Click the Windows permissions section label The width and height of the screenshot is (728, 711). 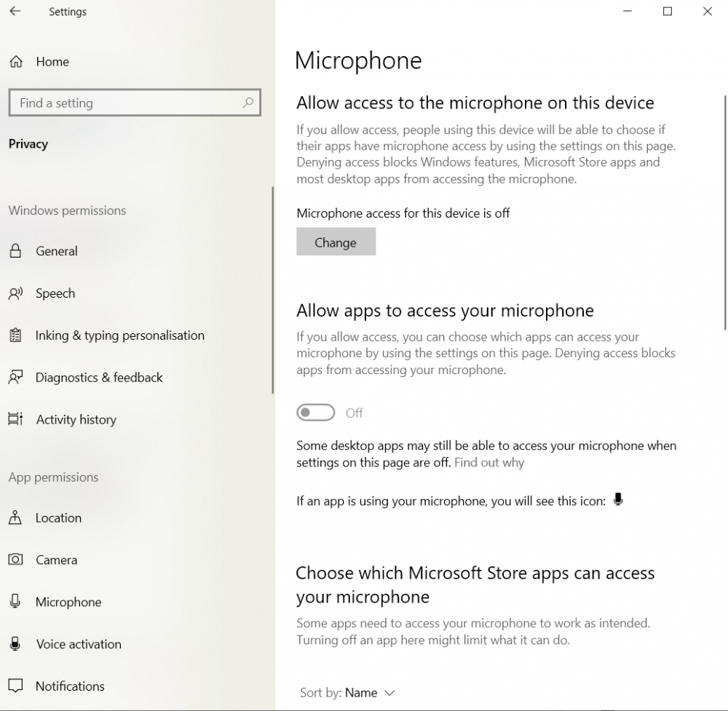point(67,210)
